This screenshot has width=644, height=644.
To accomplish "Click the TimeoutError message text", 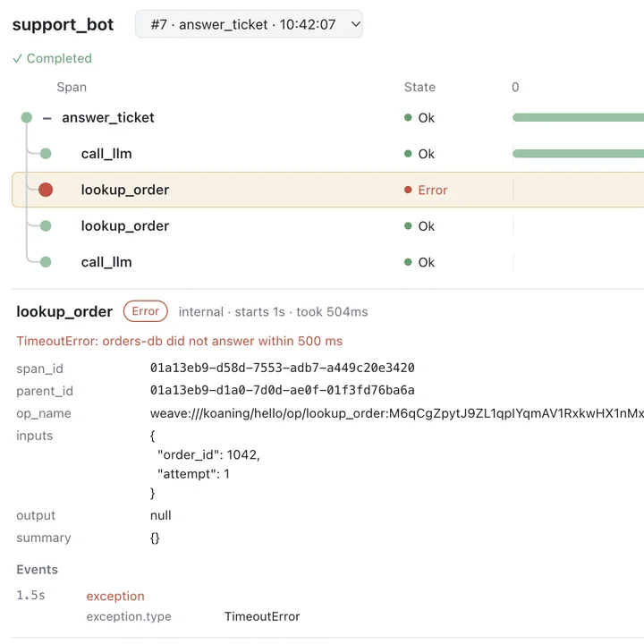I will click(179, 342).
